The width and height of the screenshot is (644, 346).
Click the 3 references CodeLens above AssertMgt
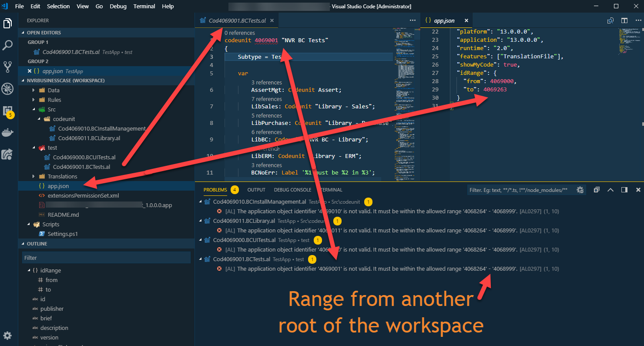(267, 82)
